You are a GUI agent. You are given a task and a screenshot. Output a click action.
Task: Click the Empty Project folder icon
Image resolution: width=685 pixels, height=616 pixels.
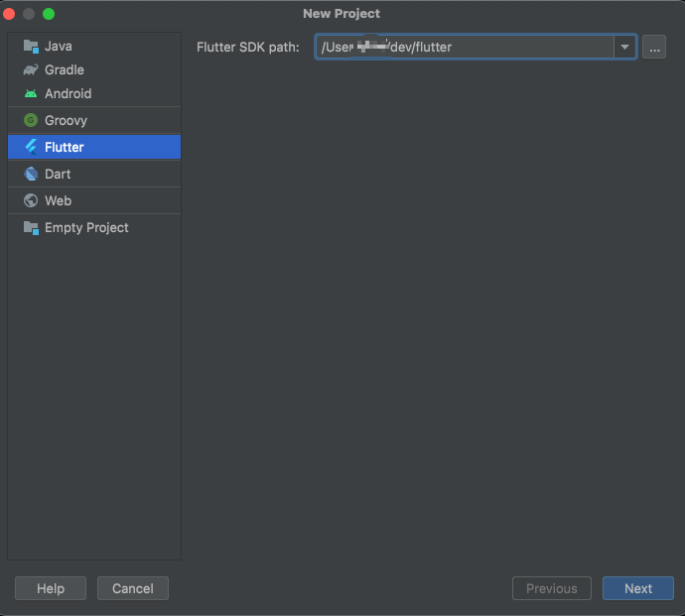click(x=31, y=228)
